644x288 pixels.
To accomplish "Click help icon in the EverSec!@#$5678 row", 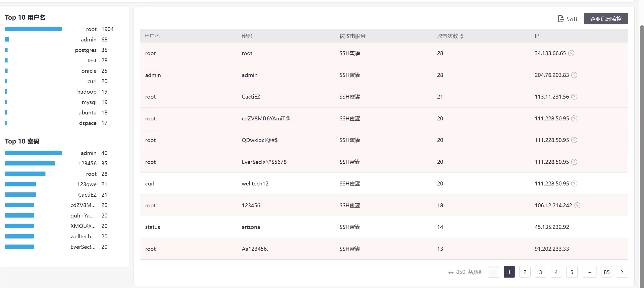I will pyautogui.click(x=574, y=162).
